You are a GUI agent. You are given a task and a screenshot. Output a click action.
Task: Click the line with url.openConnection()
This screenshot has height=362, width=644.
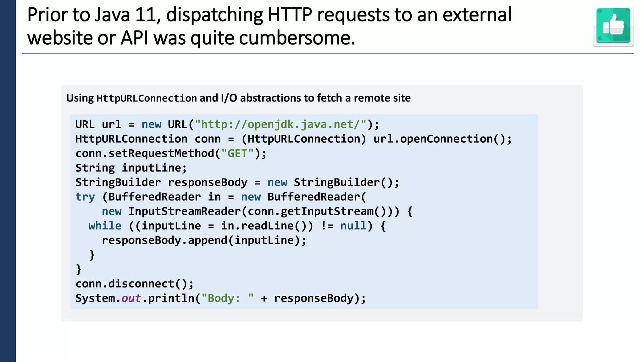pyautogui.click(x=293, y=139)
